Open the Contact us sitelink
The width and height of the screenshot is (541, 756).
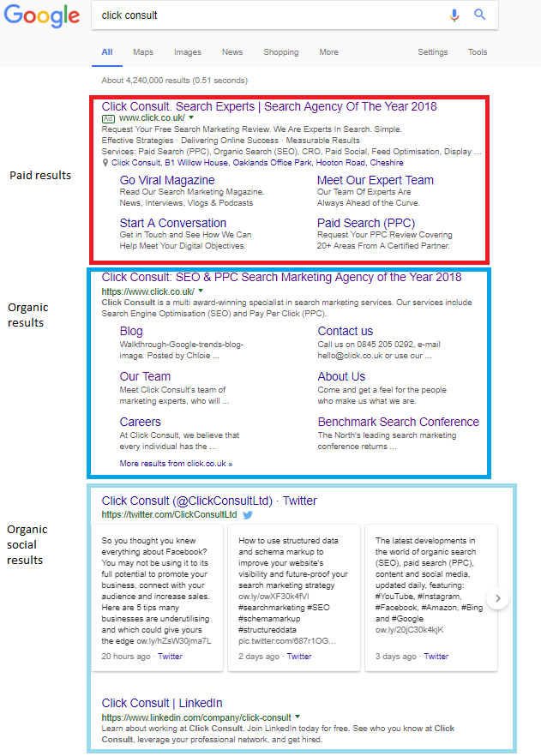[x=346, y=331]
